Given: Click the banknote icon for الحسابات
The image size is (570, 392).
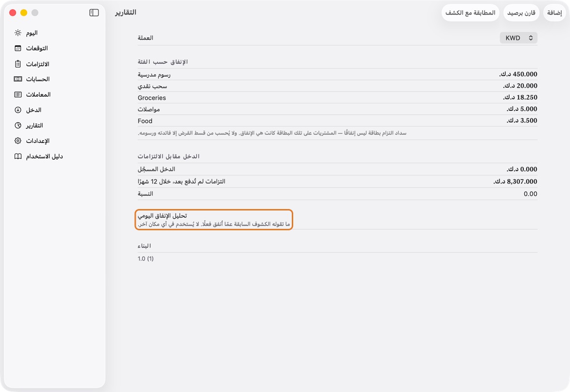Looking at the screenshot, I should 18,79.
